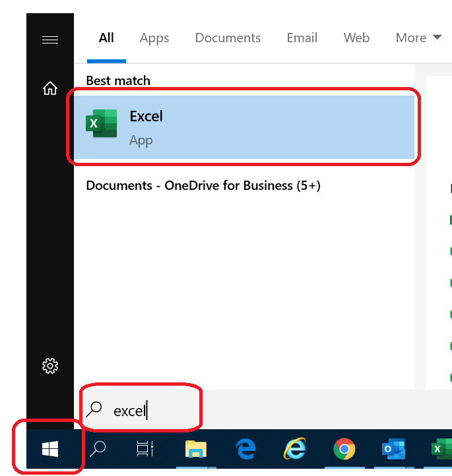Go to the Home icon in sidebar

pyautogui.click(x=50, y=88)
